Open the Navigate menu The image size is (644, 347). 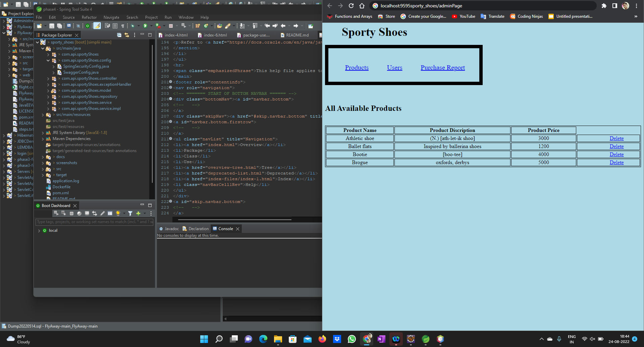point(111,17)
